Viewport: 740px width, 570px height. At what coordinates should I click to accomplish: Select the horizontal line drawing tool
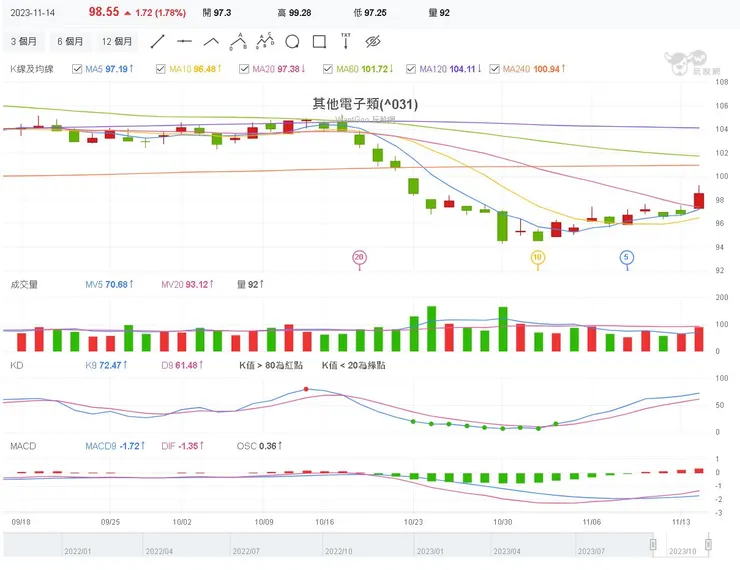pyautogui.click(x=184, y=42)
